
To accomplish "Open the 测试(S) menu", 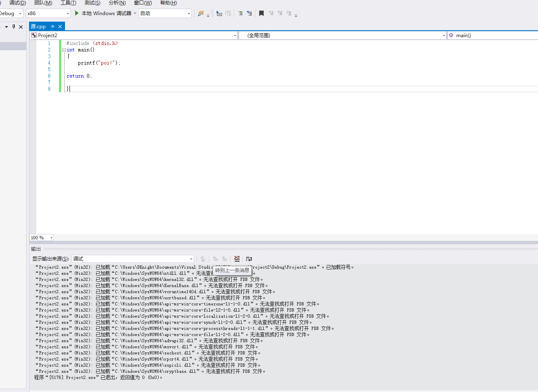I will click(x=92, y=3).
